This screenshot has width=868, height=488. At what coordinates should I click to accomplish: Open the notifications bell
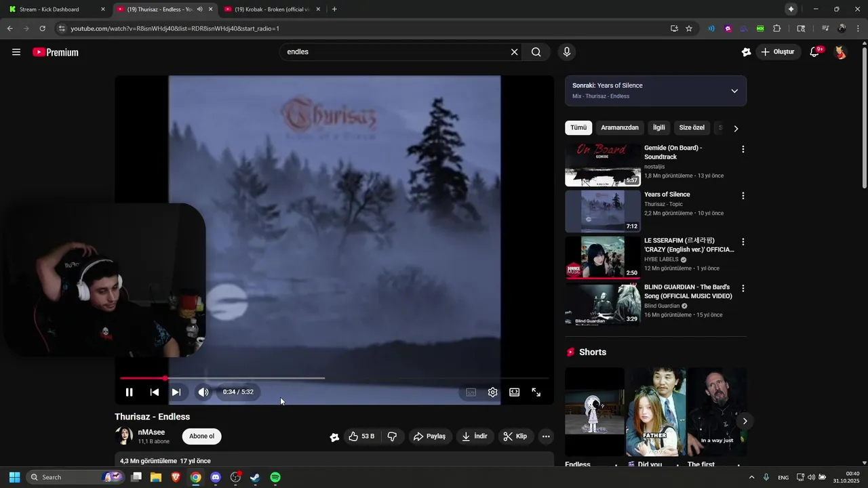click(815, 52)
